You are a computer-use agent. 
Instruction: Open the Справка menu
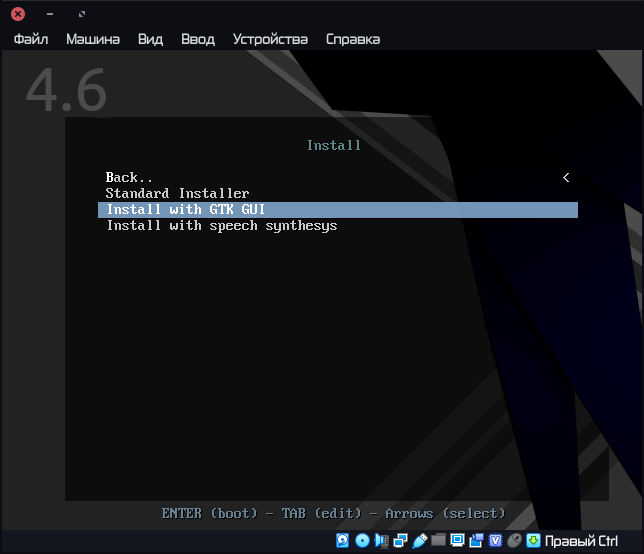pyautogui.click(x=353, y=39)
